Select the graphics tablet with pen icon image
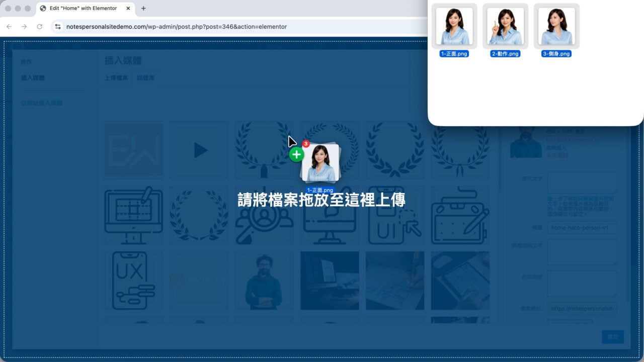 tap(460, 215)
